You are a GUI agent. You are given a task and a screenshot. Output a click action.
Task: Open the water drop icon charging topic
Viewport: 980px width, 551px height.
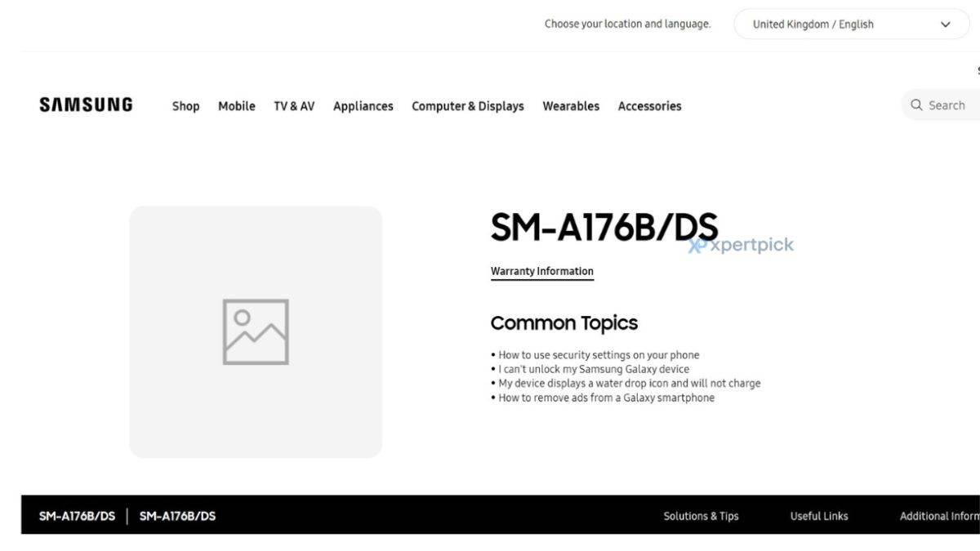pos(630,383)
